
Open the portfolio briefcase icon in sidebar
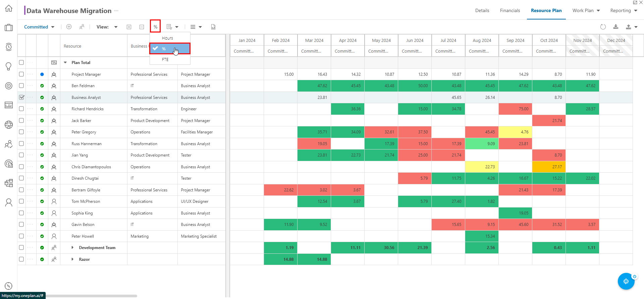click(x=9, y=27)
